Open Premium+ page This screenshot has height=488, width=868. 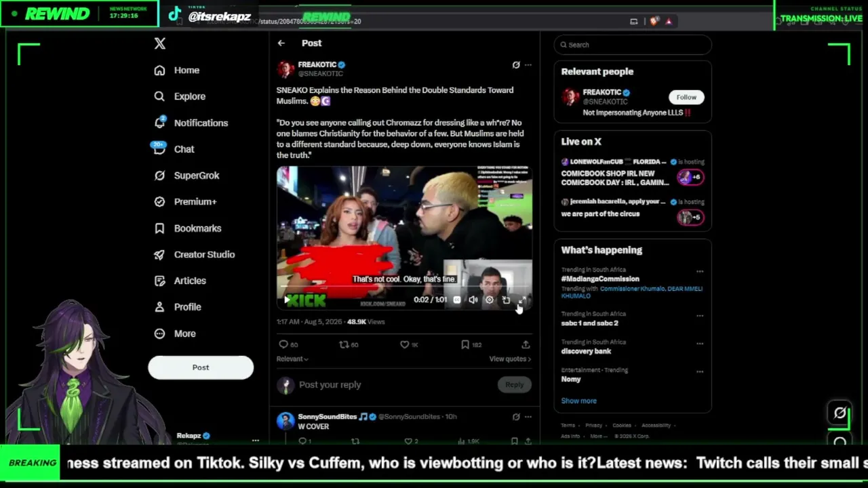pyautogui.click(x=185, y=202)
